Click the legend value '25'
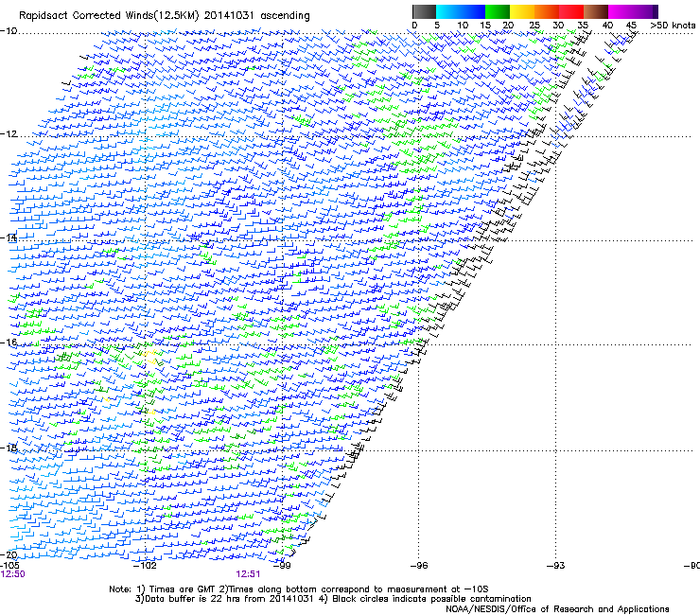700x615 pixels. 534,25
